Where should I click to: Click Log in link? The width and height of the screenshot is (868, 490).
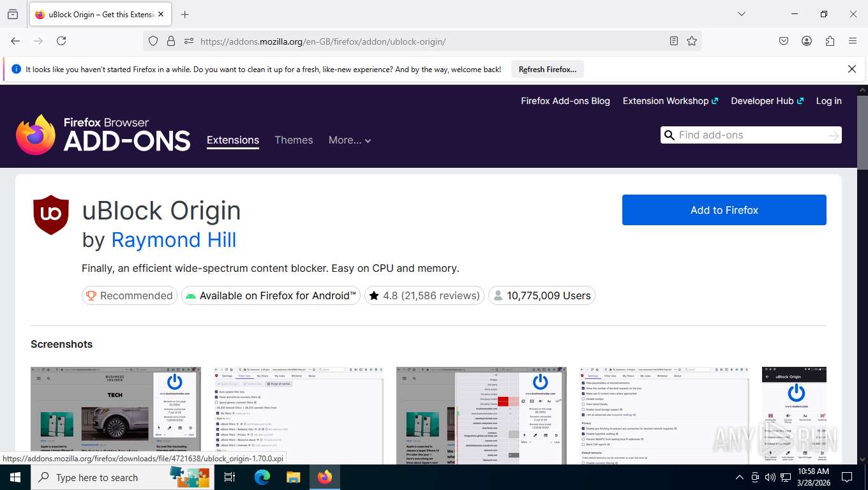click(828, 101)
